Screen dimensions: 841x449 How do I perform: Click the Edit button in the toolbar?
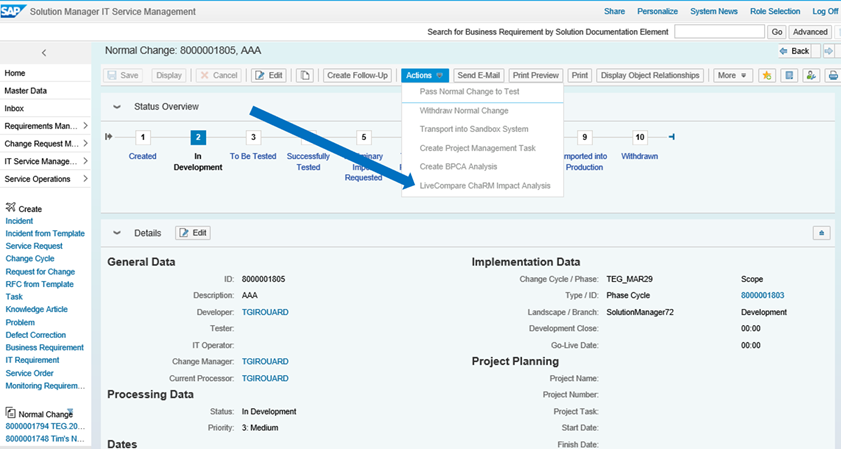[269, 75]
